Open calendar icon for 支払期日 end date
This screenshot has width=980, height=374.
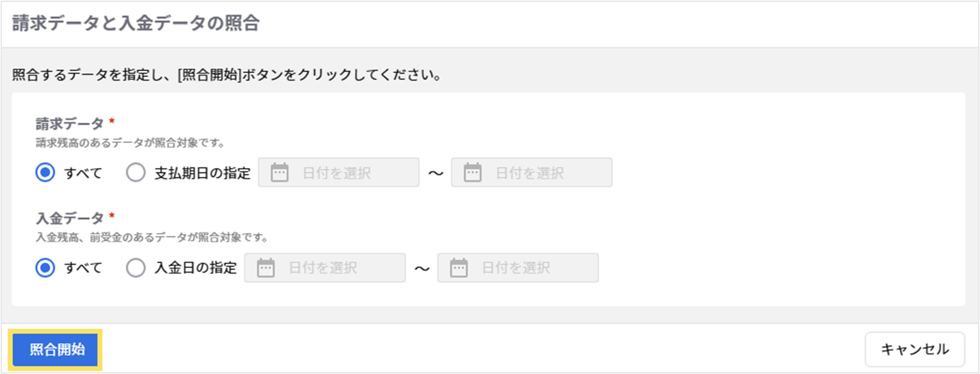click(x=472, y=173)
